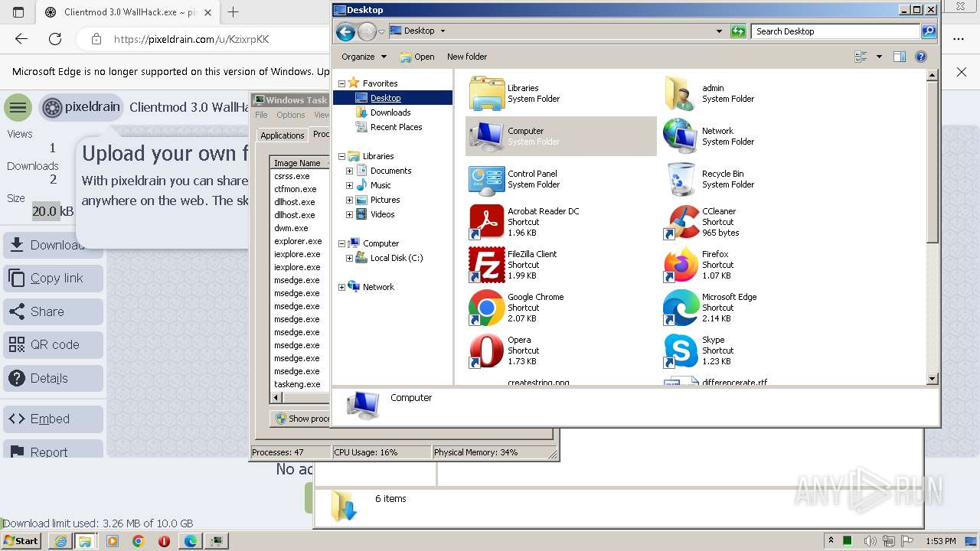This screenshot has height=551, width=980.
Task: Click the Explorer back navigation button
Action: [x=345, y=31]
